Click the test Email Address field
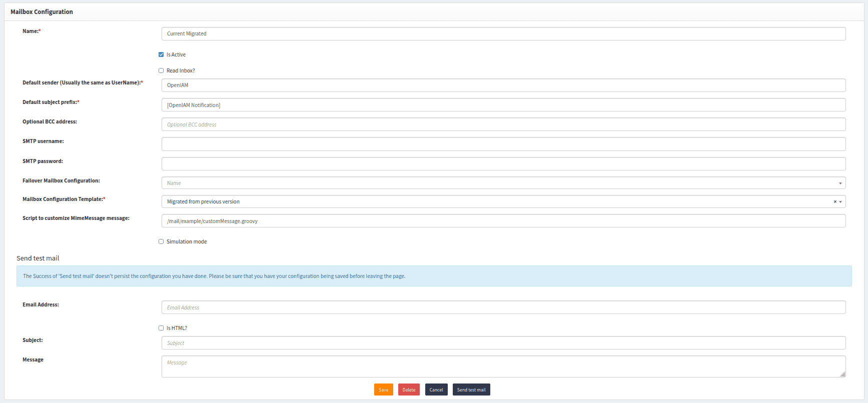Viewport: 868px width, 403px height. point(503,307)
